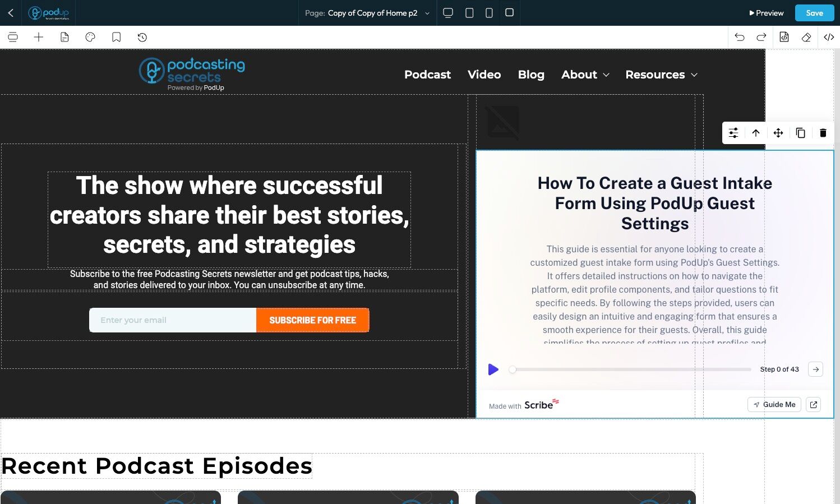The width and height of the screenshot is (840, 504).
Task: Open the Podcast nav item
Action: (427, 75)
